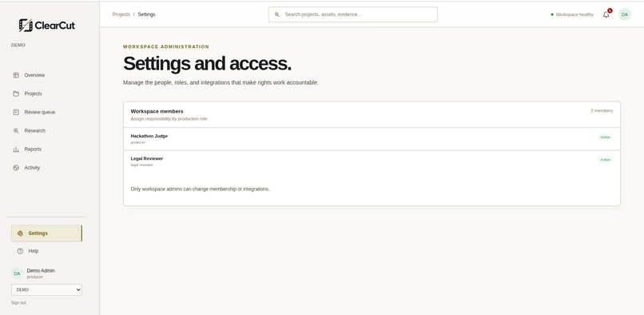Screen dimensions: 644x315
Task: Click the Projects breadcrumb link
Action: coord(121,14)
